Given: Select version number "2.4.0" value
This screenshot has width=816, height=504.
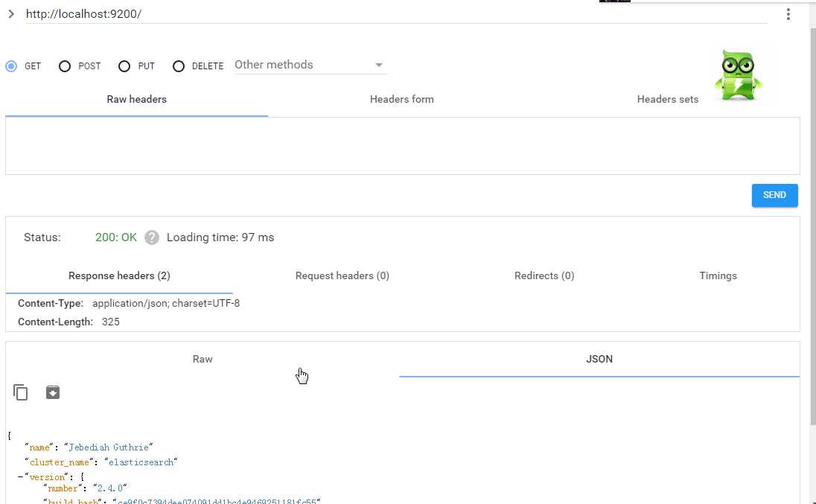Looking at the screenshot, I should click(x=109, y=488).
